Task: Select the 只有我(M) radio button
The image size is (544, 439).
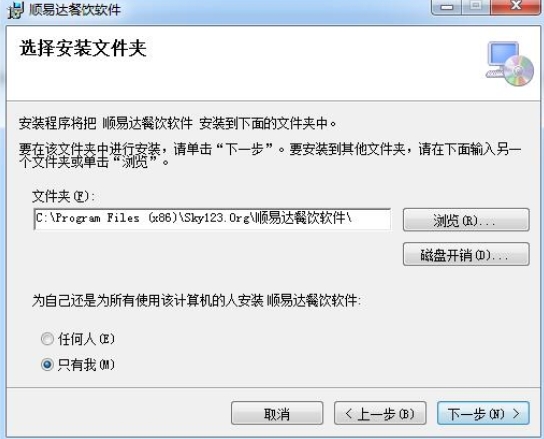Action: [x=47, y=365]
